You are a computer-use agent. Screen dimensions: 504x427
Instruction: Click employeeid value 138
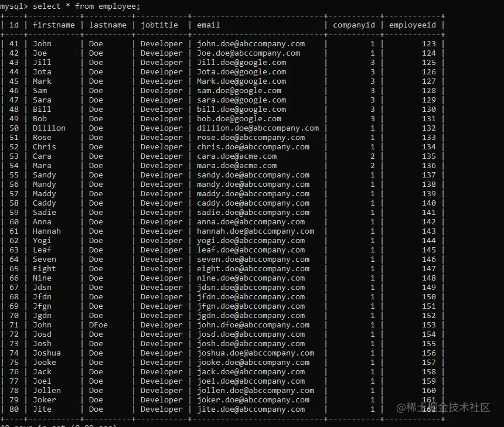click(x=429, y=184)
